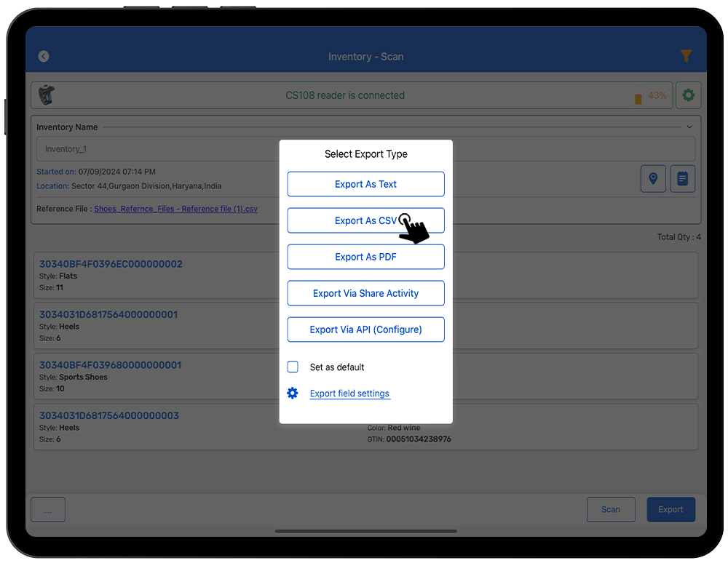Enable the Set as default checkbox

click(293, 367)
